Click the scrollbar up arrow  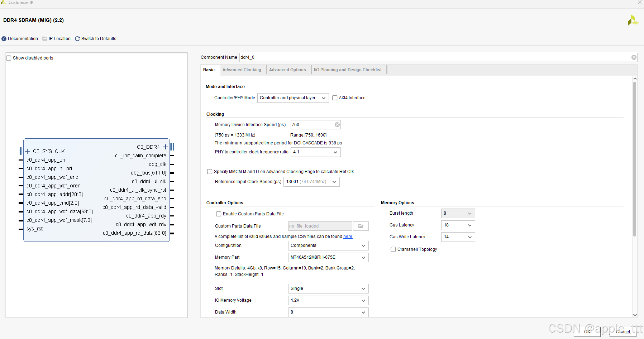point(635,78)
